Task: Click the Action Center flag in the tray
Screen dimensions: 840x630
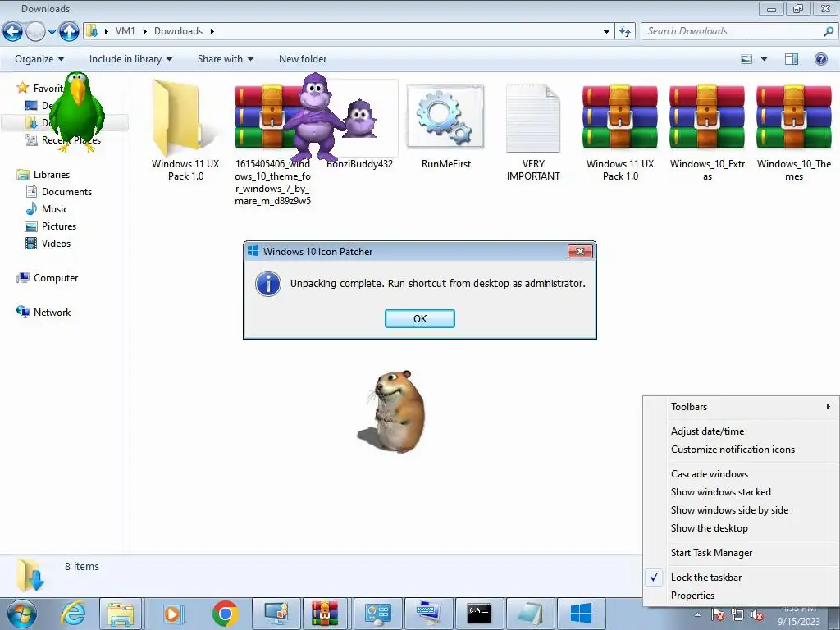Action: coord(718,615)
